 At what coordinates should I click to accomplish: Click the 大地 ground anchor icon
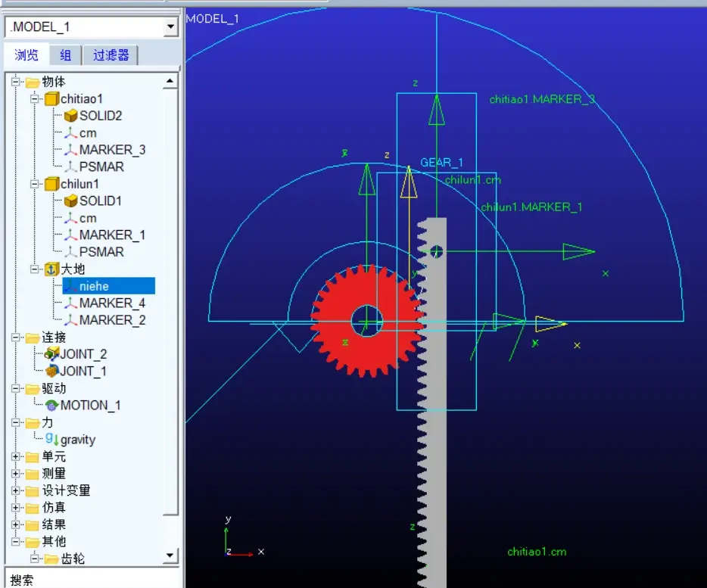[x=52, y=269]
